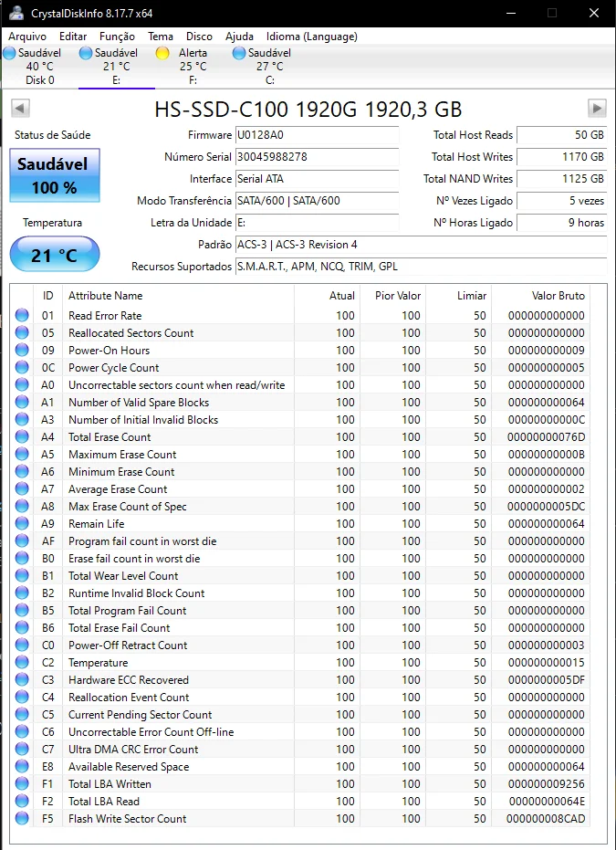Click the Limiar column header
Image resolution: width=616 pixels, height=850 pixels.
tap(458, 296)
